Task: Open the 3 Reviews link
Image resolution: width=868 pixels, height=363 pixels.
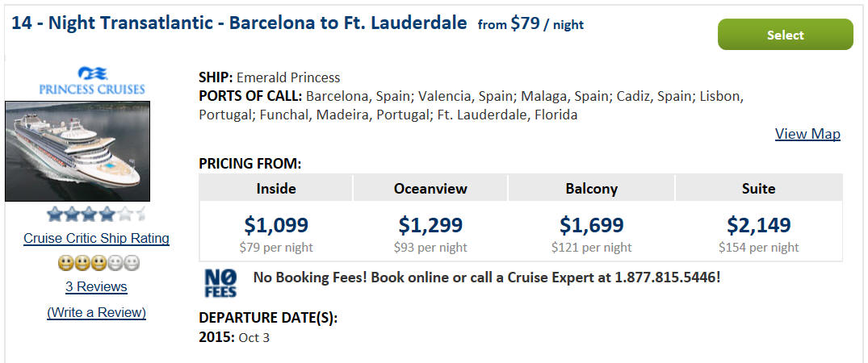Action: (96, 286)
